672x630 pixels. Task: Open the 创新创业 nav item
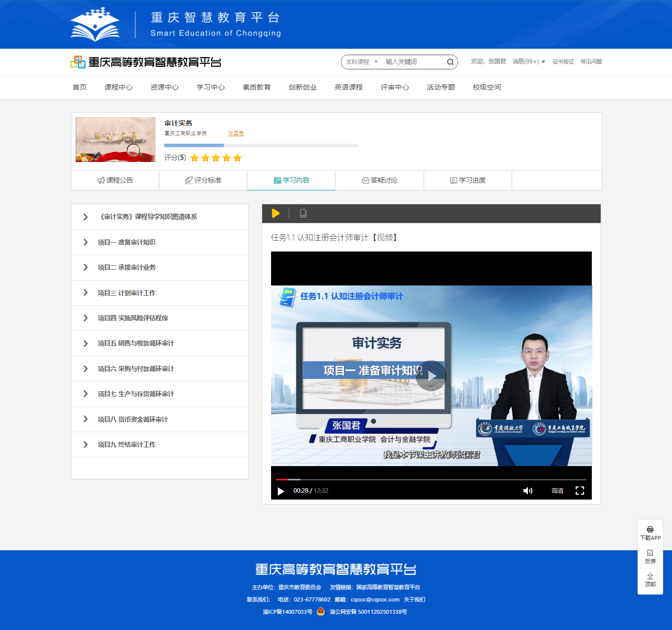point(303,87)
